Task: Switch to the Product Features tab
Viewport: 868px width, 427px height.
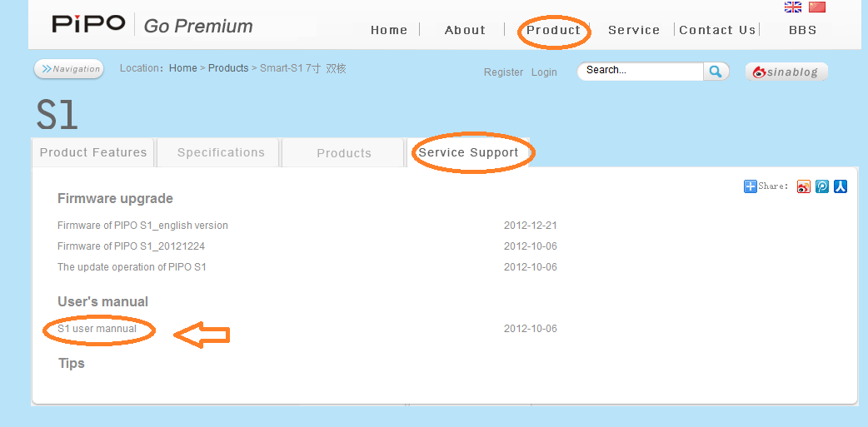Action: [93, 152]
